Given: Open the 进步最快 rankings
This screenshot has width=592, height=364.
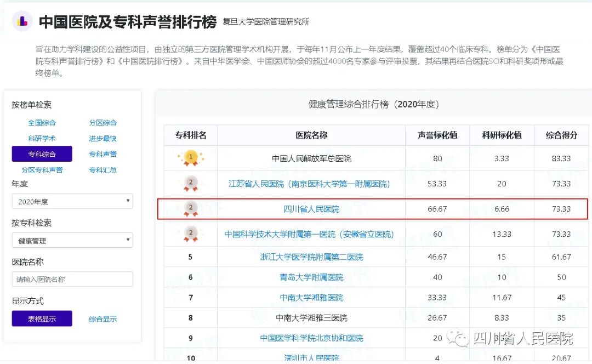Looking at the screenshot, I should 102,138.
